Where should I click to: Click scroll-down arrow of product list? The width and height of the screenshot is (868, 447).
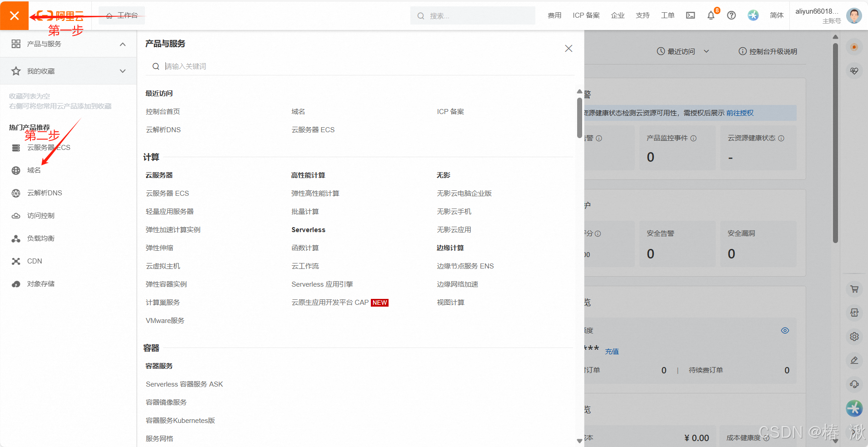579,441
